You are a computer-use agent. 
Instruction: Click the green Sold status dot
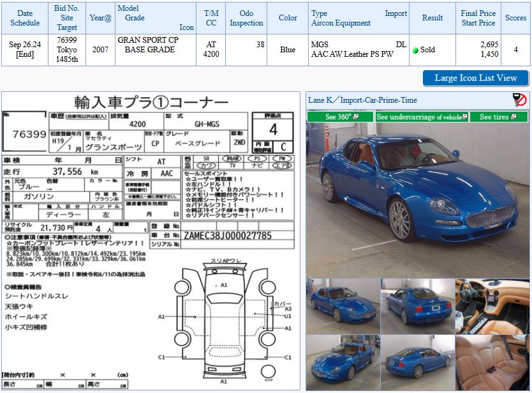point(415,50)
